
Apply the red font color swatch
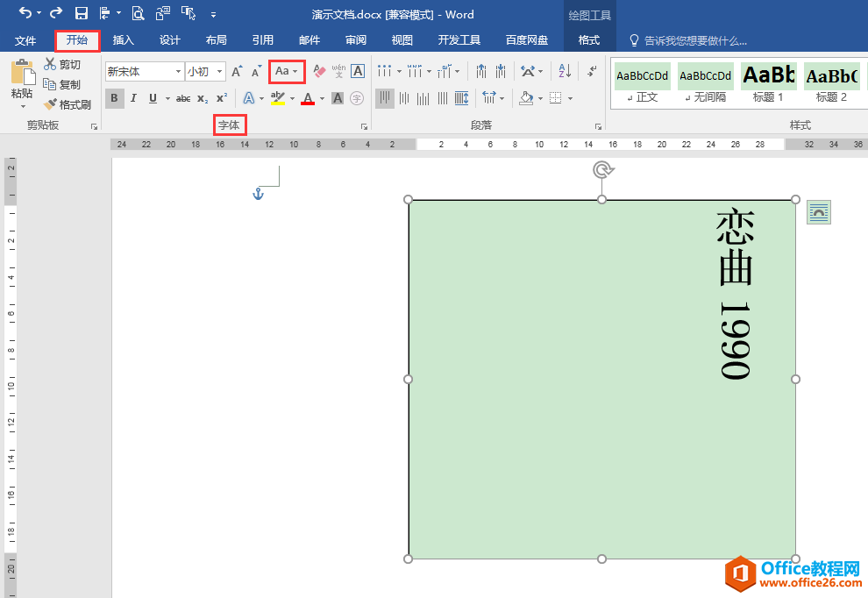(x=308, y=98)
